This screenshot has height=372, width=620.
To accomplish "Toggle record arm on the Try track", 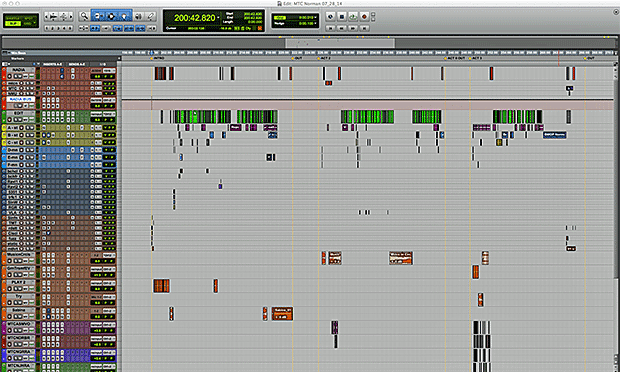I will 9,302.
